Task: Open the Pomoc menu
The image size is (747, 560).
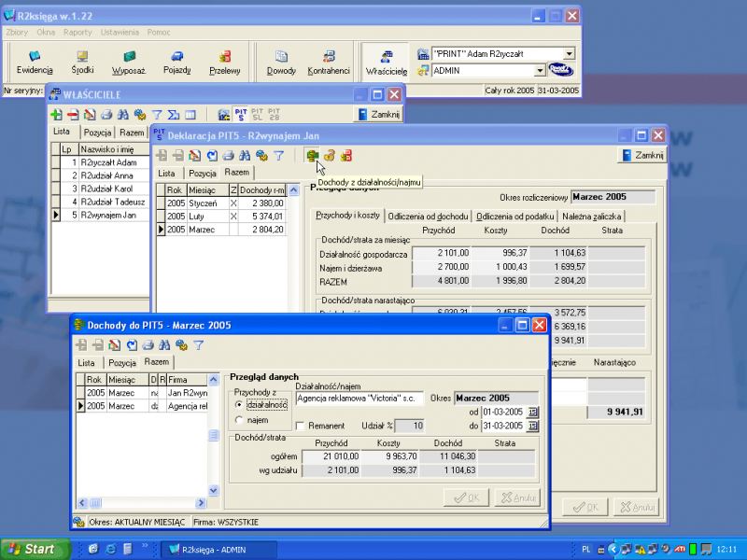Action: pos(159,33)
